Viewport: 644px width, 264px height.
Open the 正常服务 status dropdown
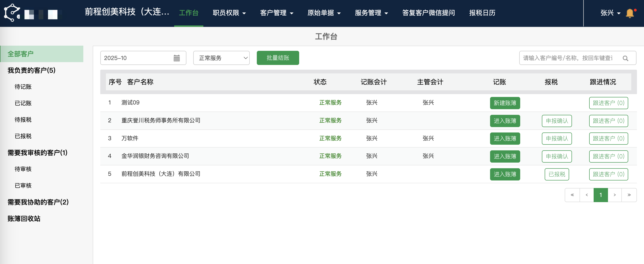click(x=221, y=58)
